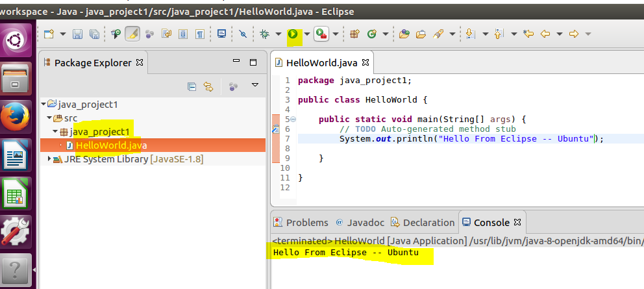Open the Search dropdown arrow

coord(452,34)
